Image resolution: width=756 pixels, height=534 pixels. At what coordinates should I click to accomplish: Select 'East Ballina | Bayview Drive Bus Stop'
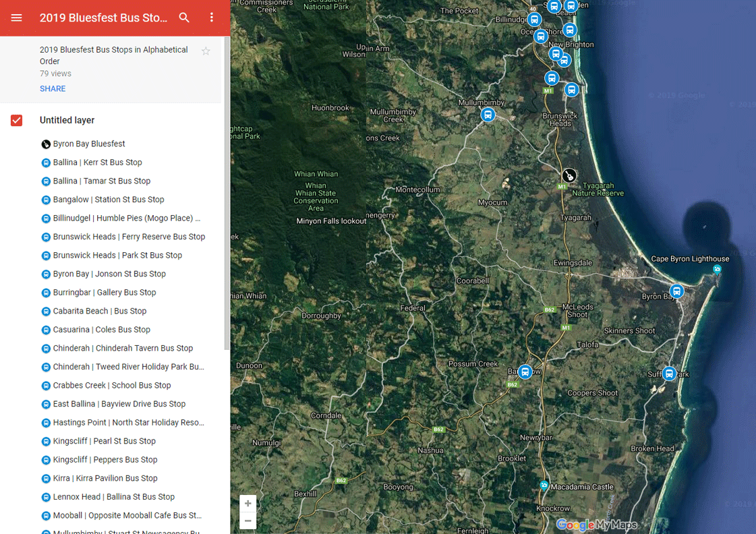coord(119,404)
